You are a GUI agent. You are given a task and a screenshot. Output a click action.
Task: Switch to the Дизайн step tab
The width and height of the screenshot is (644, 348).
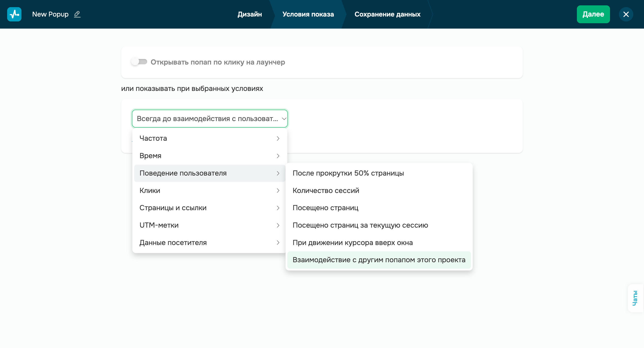tap(250, 14)
